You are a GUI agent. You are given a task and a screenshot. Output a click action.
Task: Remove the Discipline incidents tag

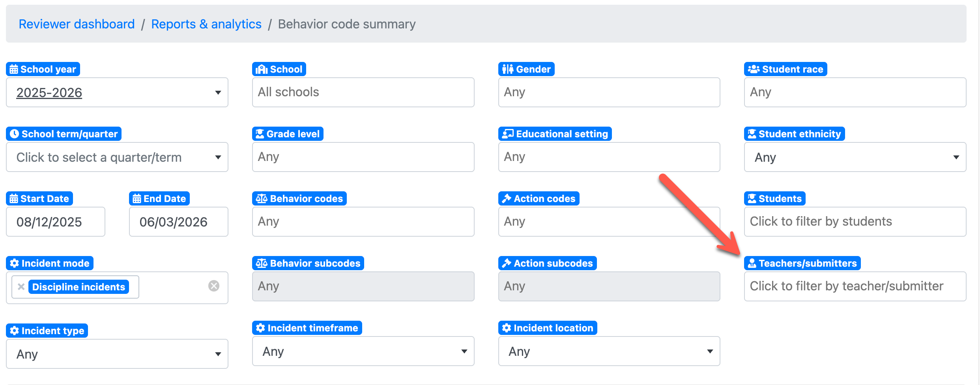(21, 287)
